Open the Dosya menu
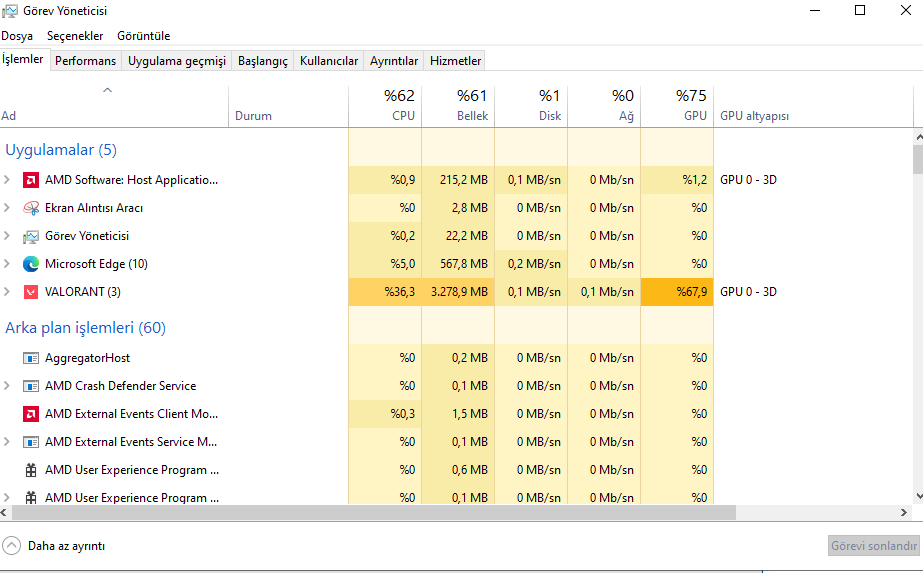 pos(17,36)
